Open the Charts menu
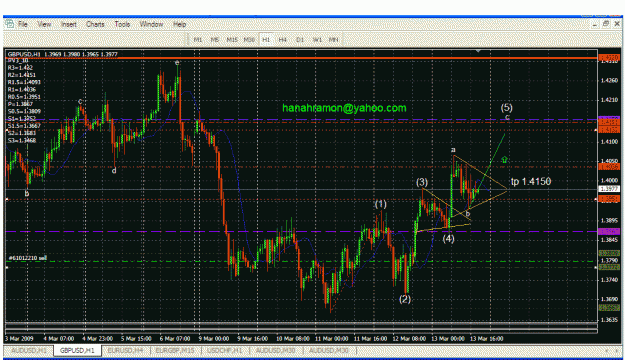625x360 pixels. 95,24
